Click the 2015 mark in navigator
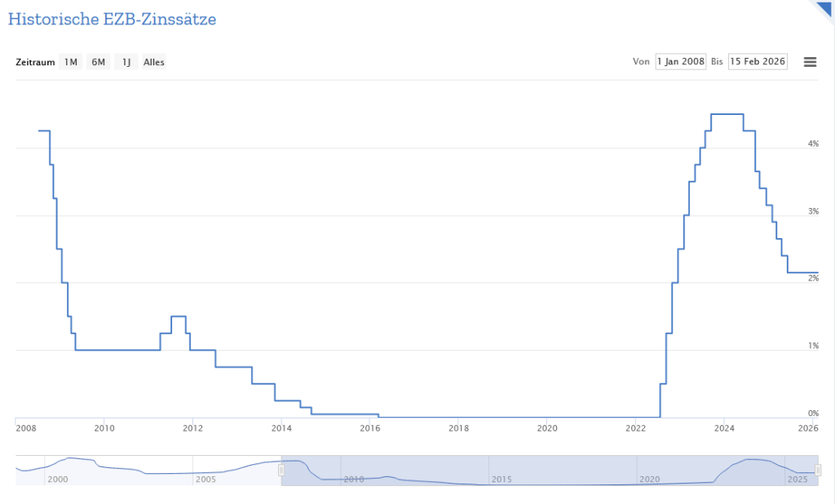This screenshot has width=835, height=504. coord(501,479)
